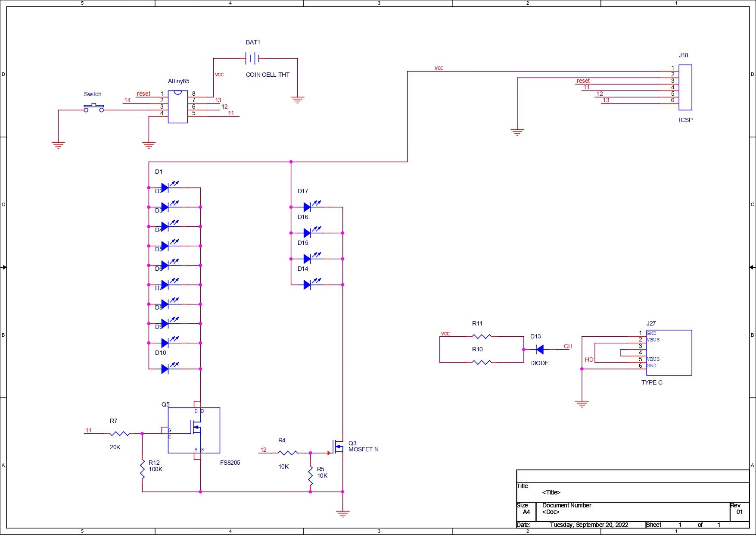
Task: Select resistor R7 symbol
Action: click(119, 433)
